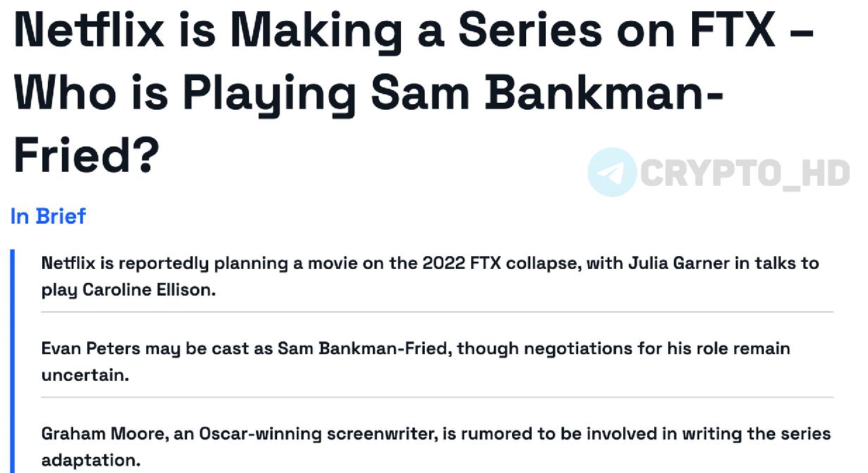This screenshot has width=868, height=473.
Task: Click the Evan Peters casting summary paragraph
Action: [x=416, y=361]
